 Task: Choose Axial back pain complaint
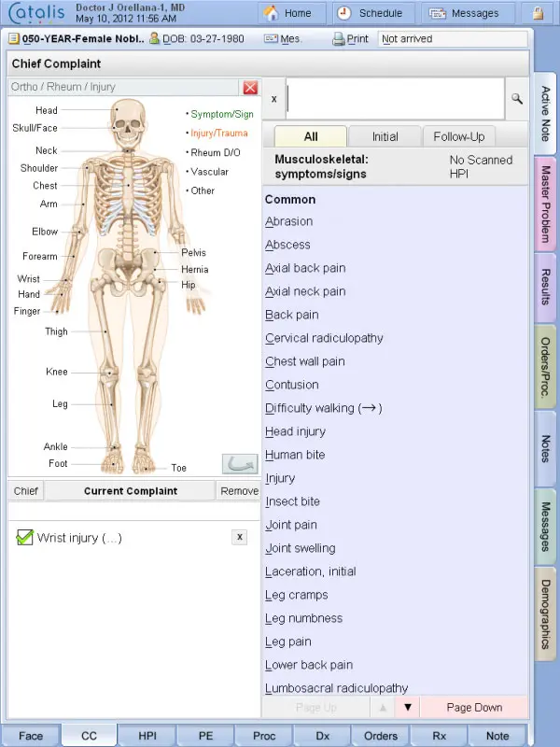[305, 268]
